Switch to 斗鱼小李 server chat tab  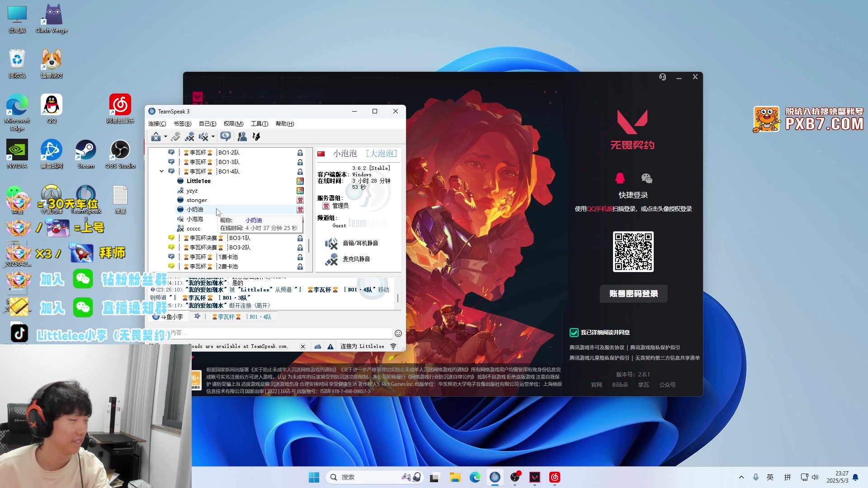click(x=168, y=317)
